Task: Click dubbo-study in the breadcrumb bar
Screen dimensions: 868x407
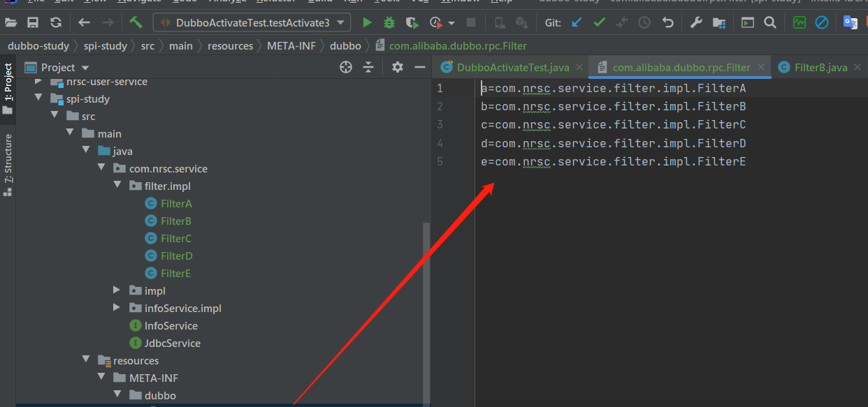Action: (38, 46)
